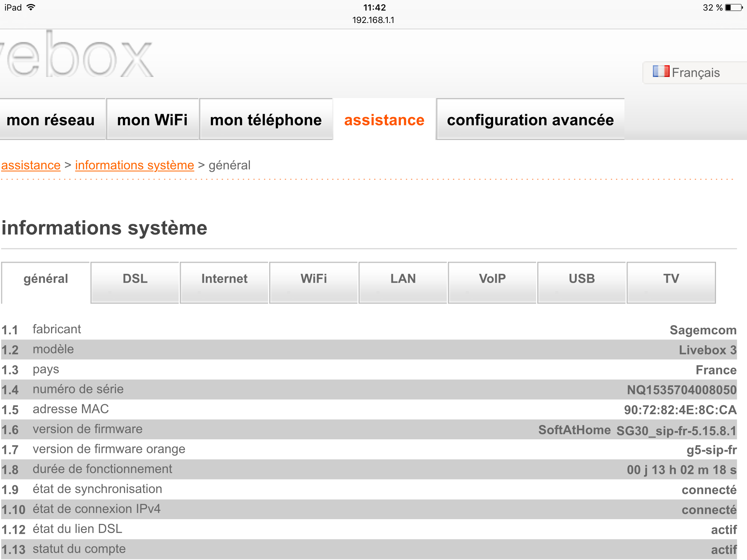Switch to the Internet tab
The width and height of the screenshot is (747, 560).
coord(224,279)
